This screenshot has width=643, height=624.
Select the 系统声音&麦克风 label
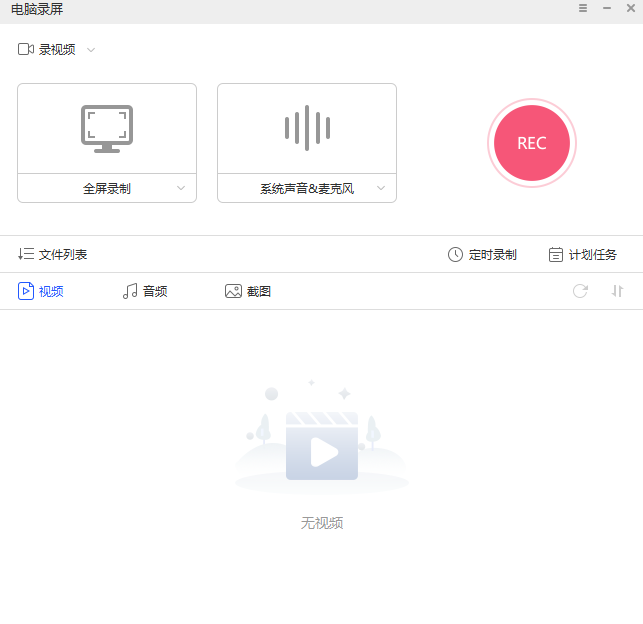307,189
